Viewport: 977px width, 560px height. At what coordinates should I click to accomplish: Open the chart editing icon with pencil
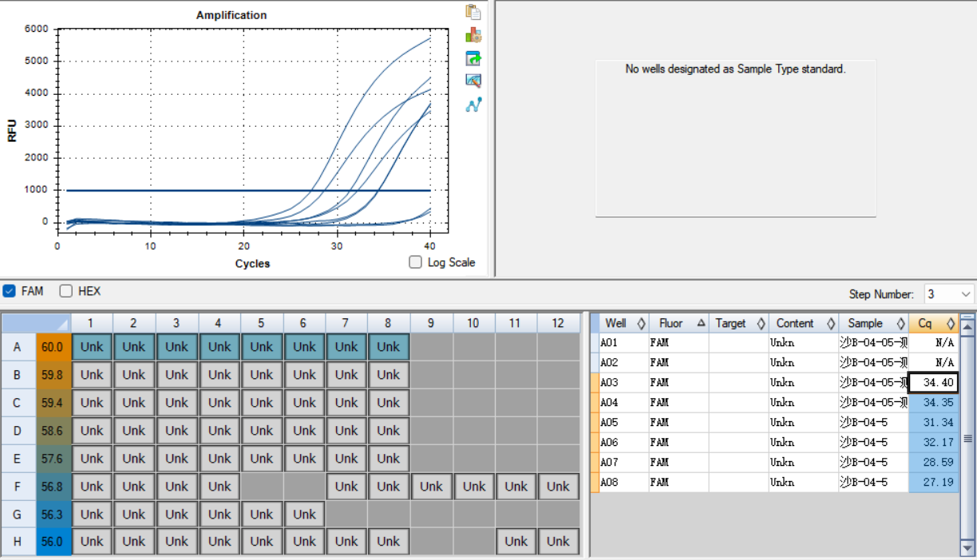473,81
